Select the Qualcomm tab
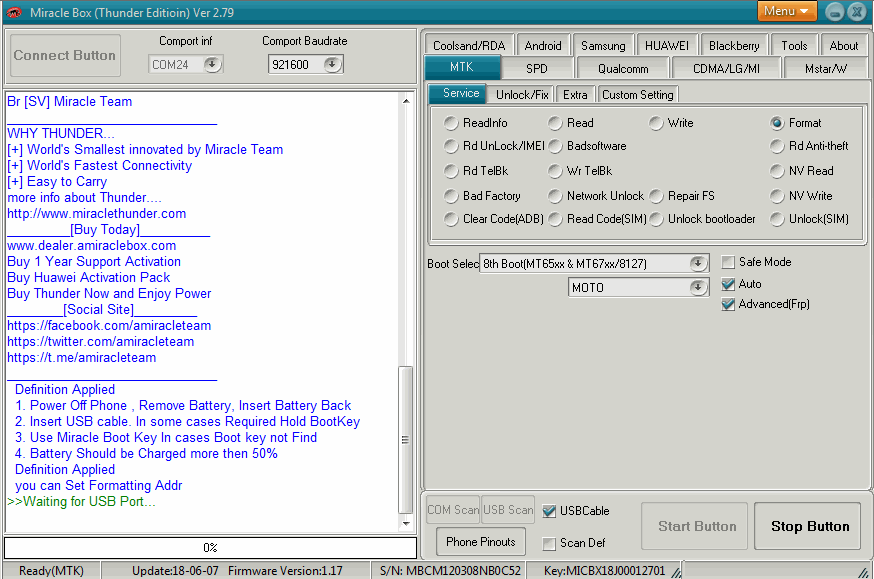The height and width of the screenshot is (579, 874). point(623,69)
